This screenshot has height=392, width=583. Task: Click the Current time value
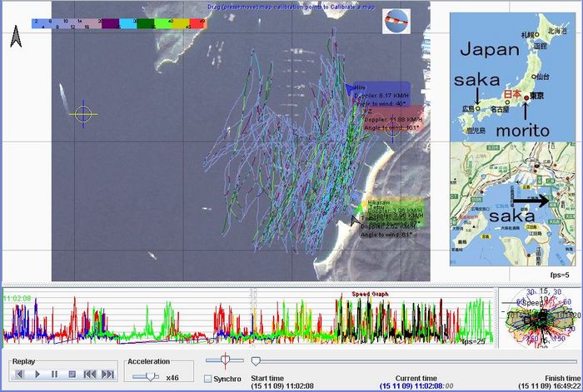(x=416, y=386)
